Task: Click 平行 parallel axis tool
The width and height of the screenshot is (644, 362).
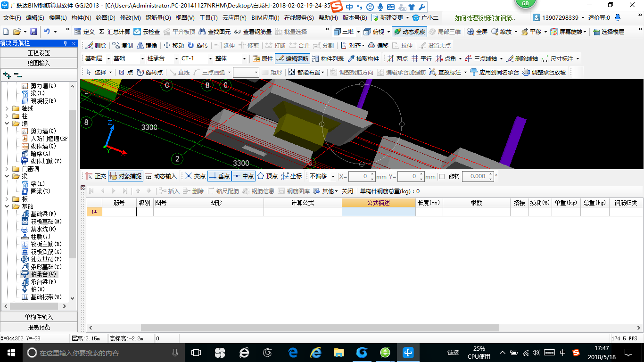Action: (x=421, y=59)
